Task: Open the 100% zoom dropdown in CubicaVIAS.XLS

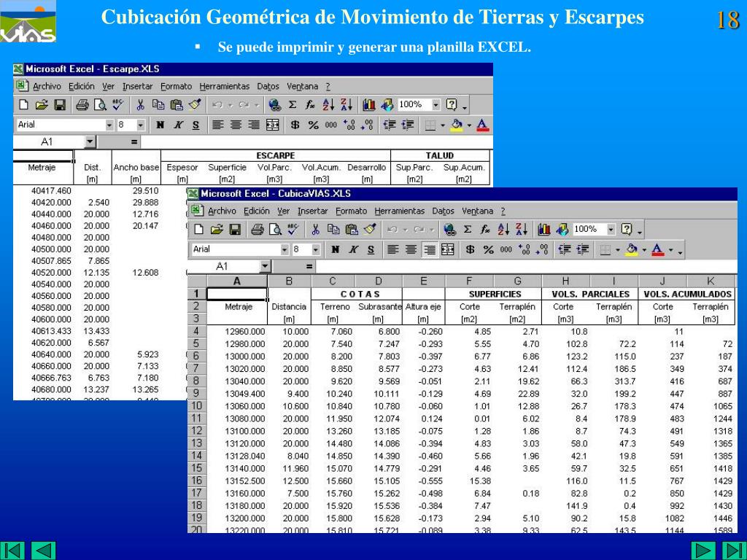Action: pyautogui.click(x=611, y=230)
